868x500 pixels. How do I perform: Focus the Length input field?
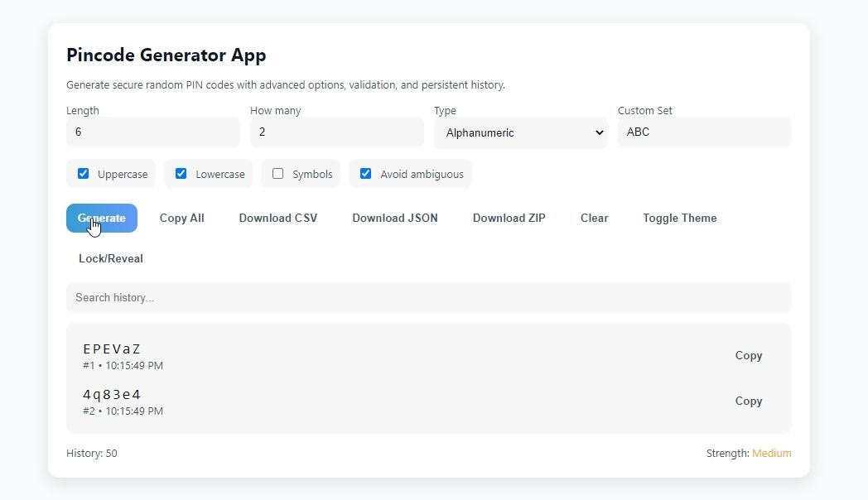(152, 132)
